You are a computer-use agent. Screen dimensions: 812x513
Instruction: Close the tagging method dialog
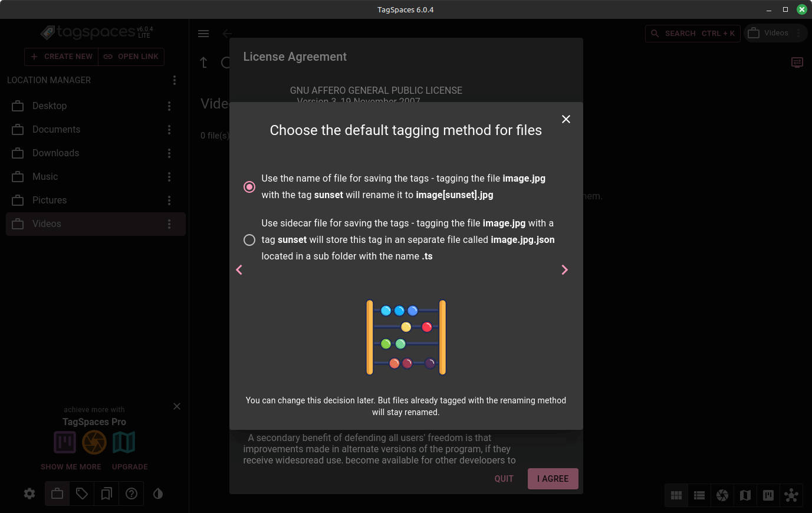566,119
